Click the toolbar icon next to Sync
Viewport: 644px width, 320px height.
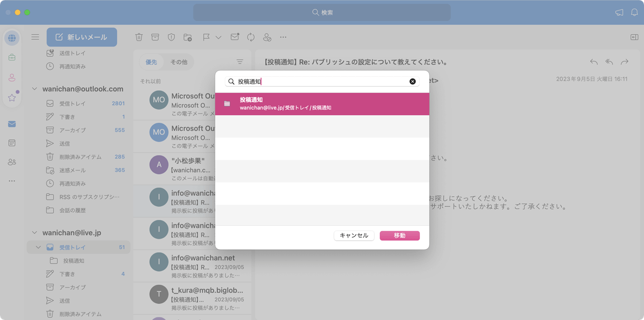point(267,37)
